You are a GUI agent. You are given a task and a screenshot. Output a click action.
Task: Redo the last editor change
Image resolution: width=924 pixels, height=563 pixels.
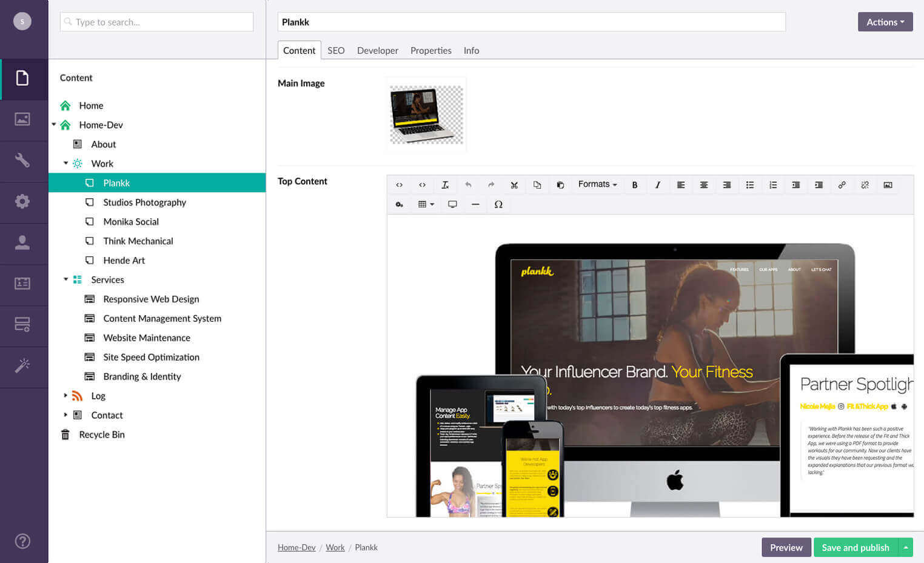491,185
